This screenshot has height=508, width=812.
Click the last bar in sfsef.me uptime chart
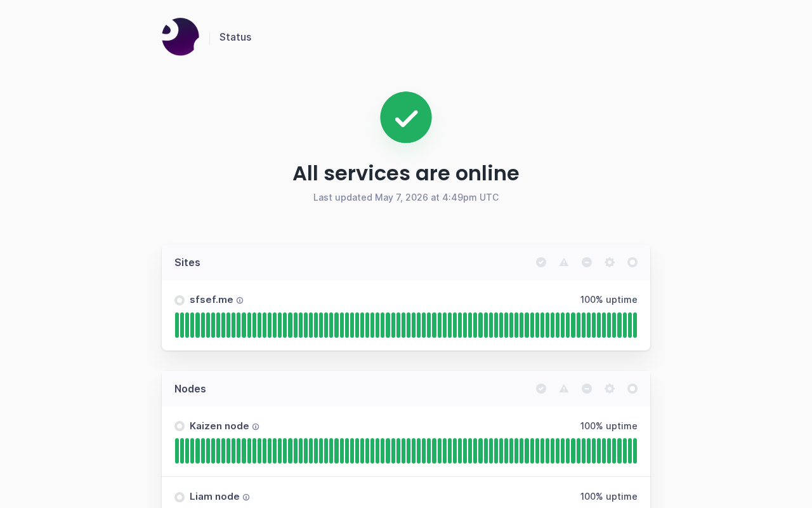pyautogui.click(x=634, y=325)
